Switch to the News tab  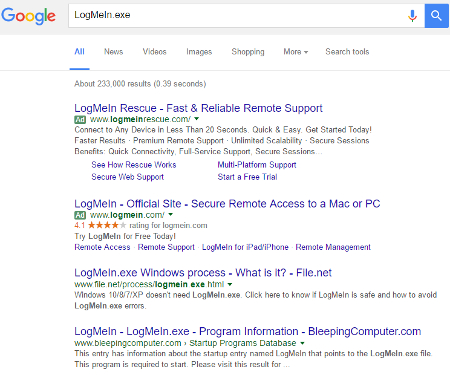pos(114,52)
